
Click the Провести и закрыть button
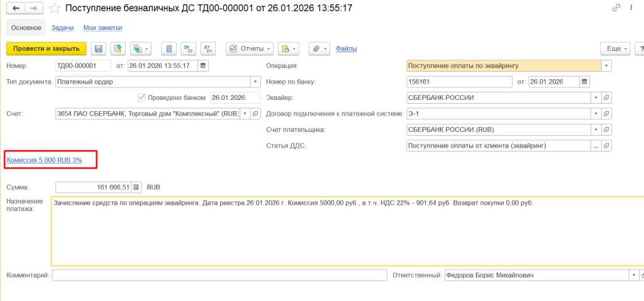pos(46,48)
